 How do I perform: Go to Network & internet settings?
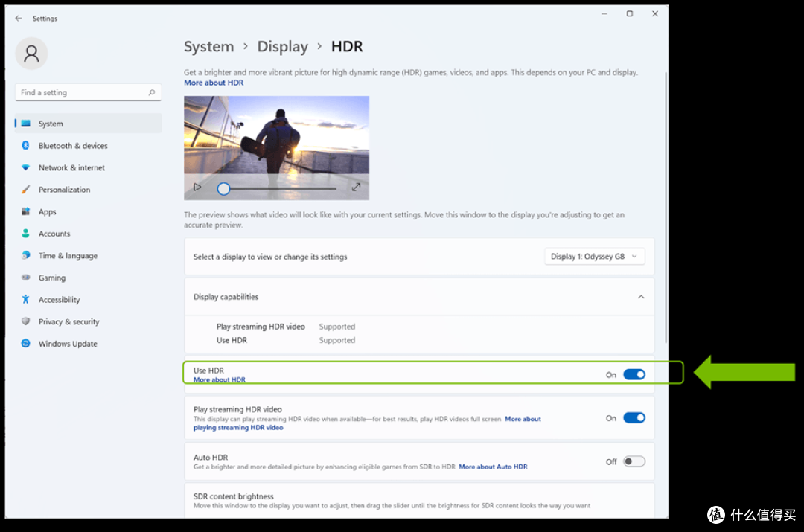pyautogui.click(x=88, y=167)
